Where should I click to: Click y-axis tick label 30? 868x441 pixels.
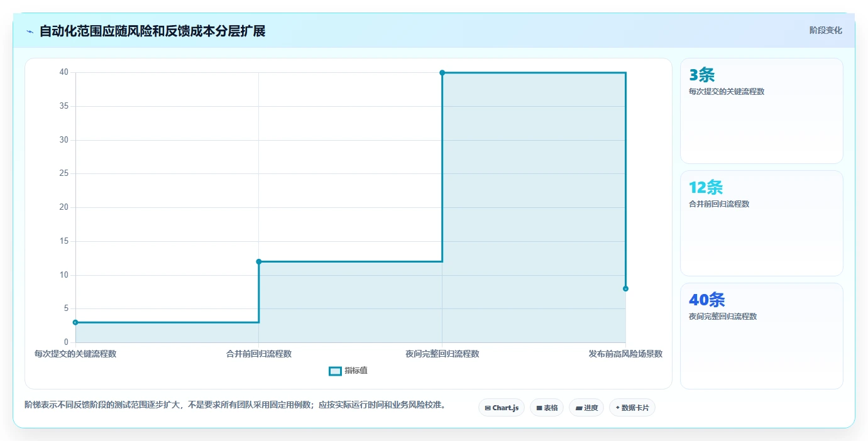64,140
